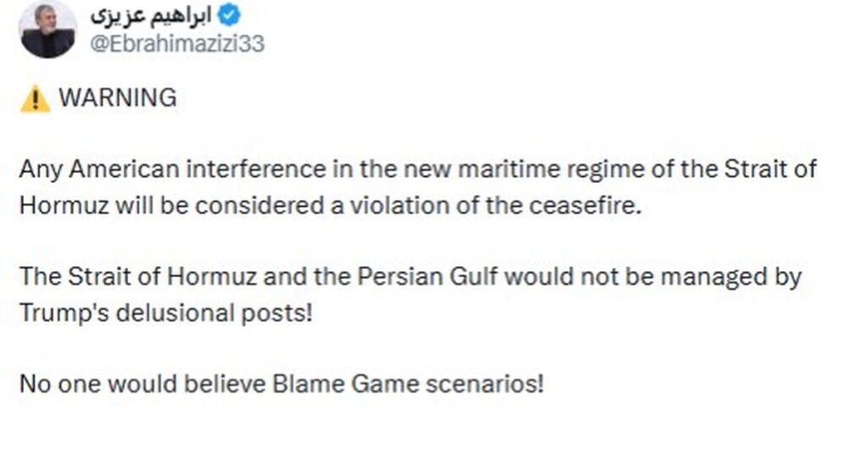Viewport: 868px width, 454px height.
Task: Open the author's profile picture
Action: click(47, 30)
